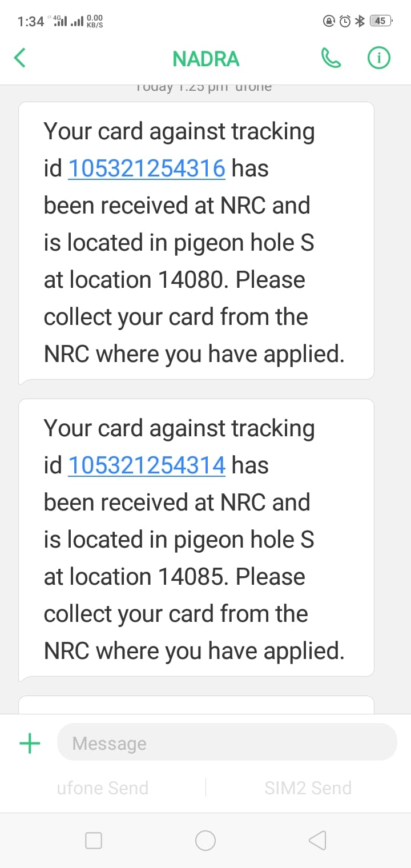Tap the alarm clock status icon
This screenshot has height=868, width=411.
pyautogui.click(x=345, y=21)
